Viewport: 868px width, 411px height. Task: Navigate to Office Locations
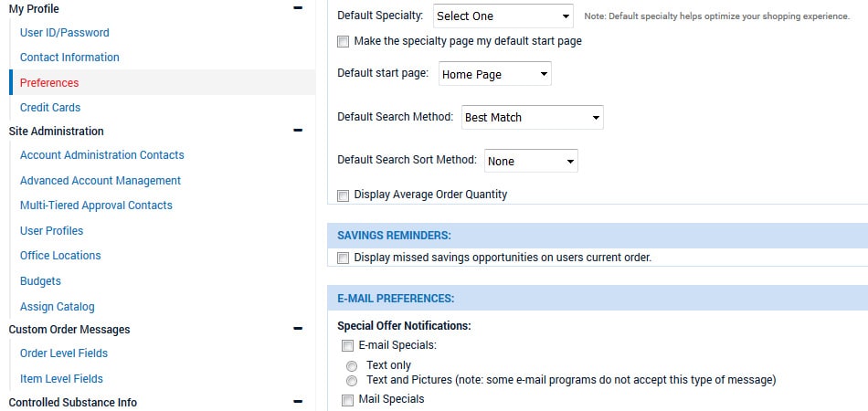(x=60, y=256)
